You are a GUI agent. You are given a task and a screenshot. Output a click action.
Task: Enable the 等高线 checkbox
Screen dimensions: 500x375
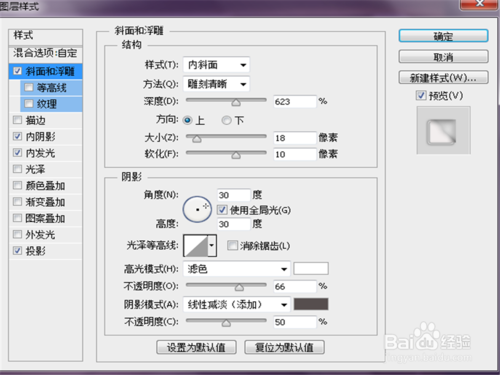29,88
